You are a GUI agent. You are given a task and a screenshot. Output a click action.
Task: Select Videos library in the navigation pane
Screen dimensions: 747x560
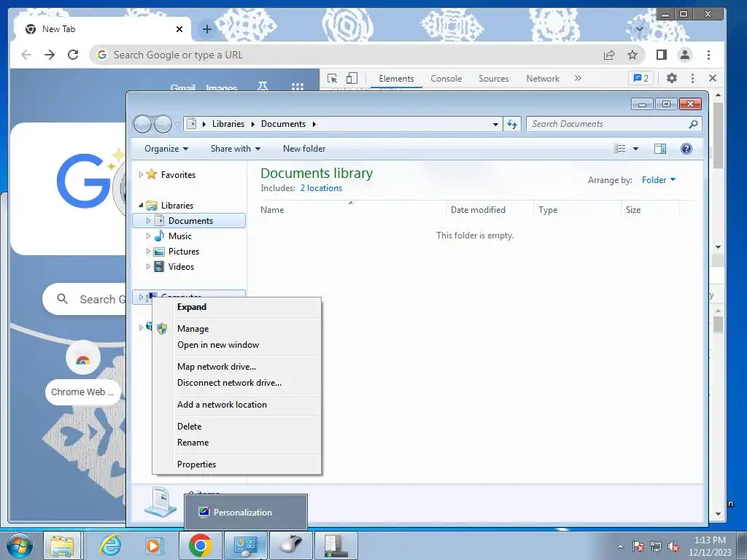[x=181, y=267]
